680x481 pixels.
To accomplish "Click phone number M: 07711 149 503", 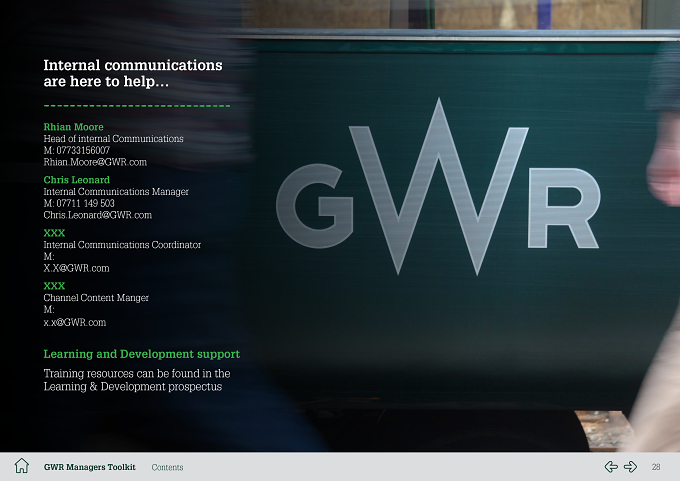I will [79, 203].
